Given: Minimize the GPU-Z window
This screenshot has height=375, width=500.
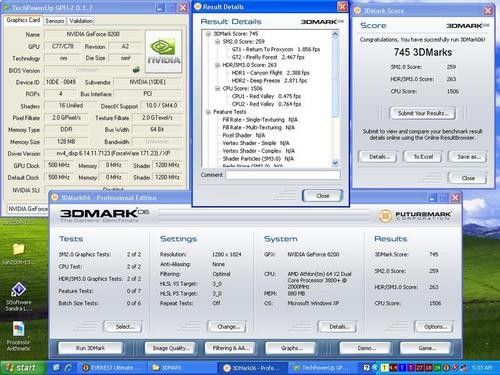Looking at the screenshot, I should point(160,8).
